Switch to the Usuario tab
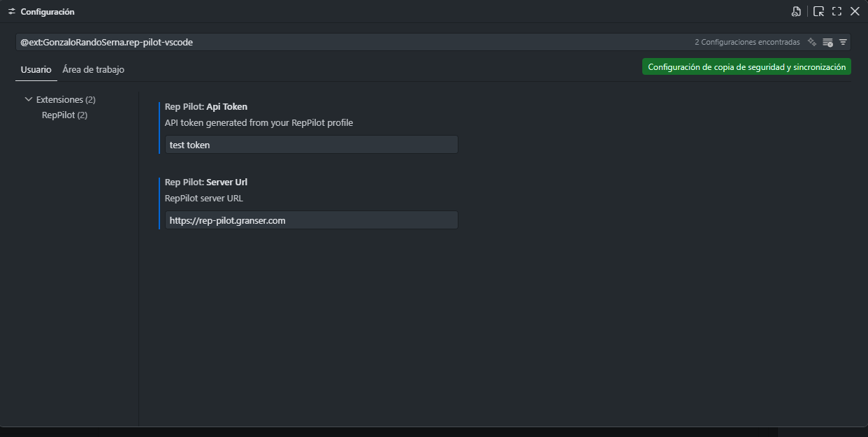This screenshot has width=868, height=437. point(36,70)
